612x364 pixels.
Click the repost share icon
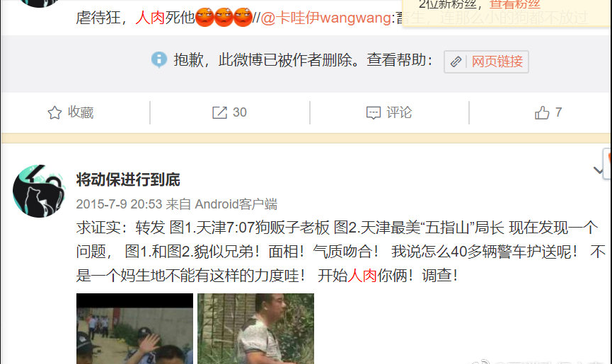tap(219, 112)
